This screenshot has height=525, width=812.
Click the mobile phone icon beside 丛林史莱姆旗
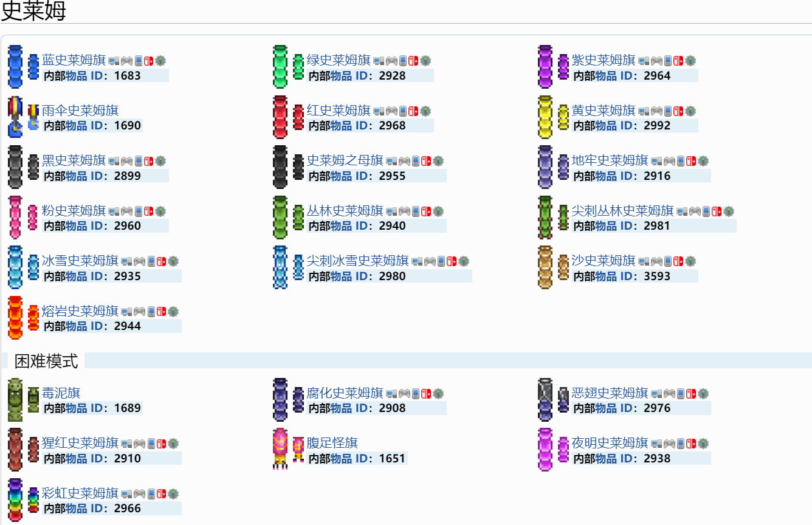point(416,211)
